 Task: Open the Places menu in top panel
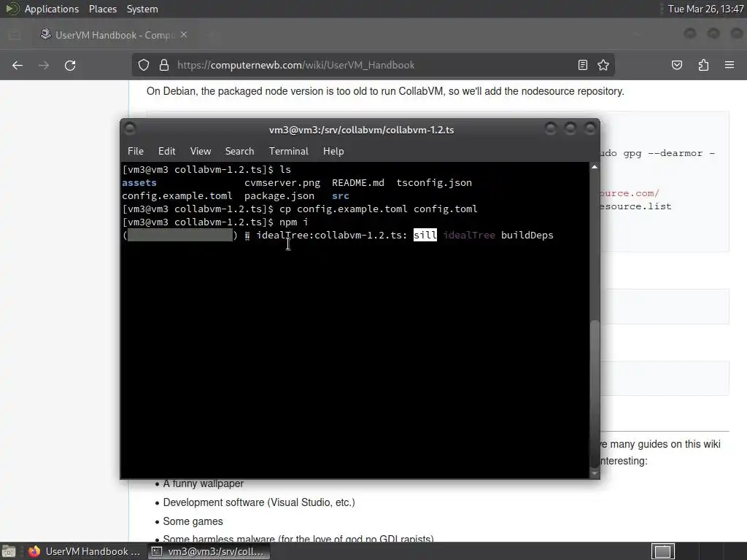click(x=103, y=9)
